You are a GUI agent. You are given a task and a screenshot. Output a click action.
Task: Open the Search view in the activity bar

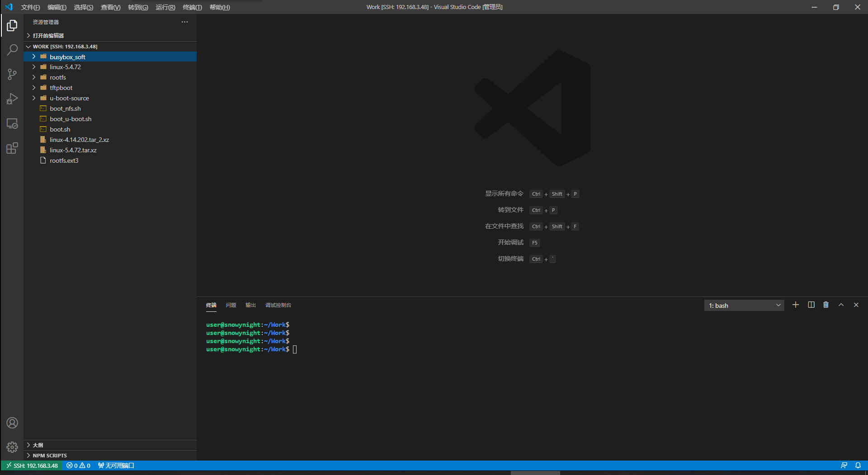point(12,50)
